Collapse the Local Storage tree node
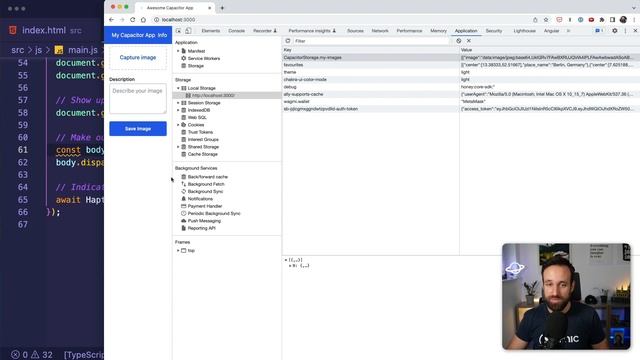 (x=178, y=88)
